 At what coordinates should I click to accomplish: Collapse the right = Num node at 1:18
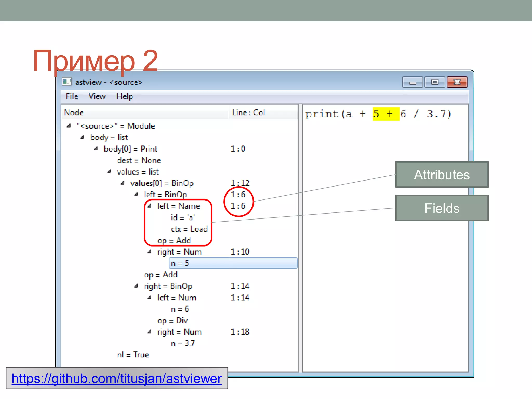point(150,331)
